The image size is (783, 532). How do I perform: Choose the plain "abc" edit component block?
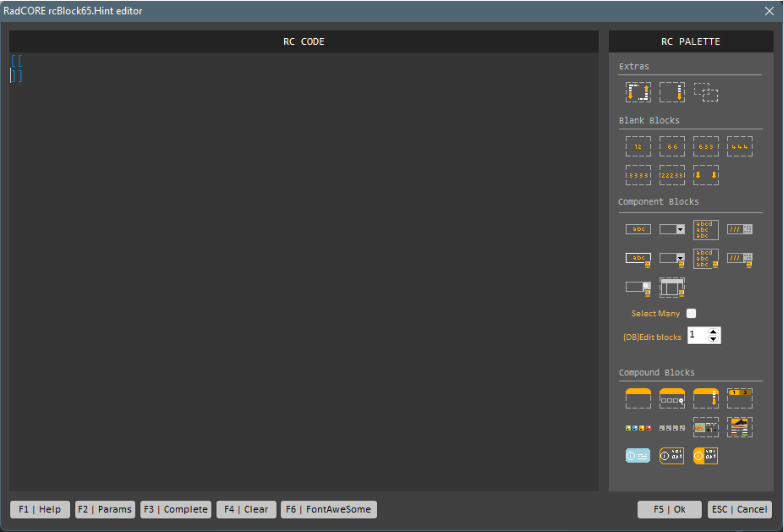638,229
